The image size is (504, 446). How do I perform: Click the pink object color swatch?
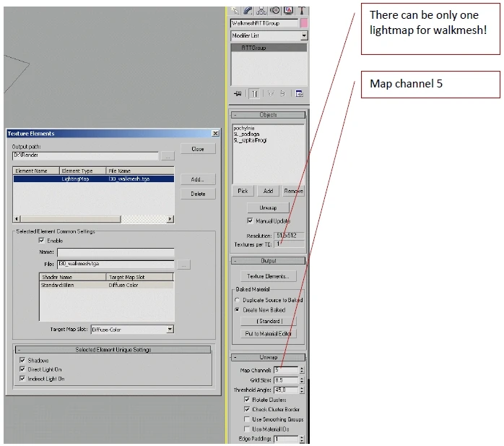pyautogui.click(x=304, y=23)
